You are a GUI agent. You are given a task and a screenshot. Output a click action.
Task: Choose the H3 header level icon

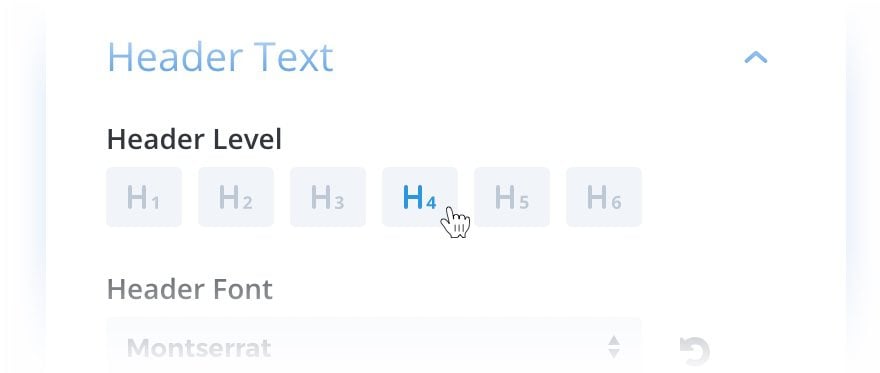pos(328,197)
